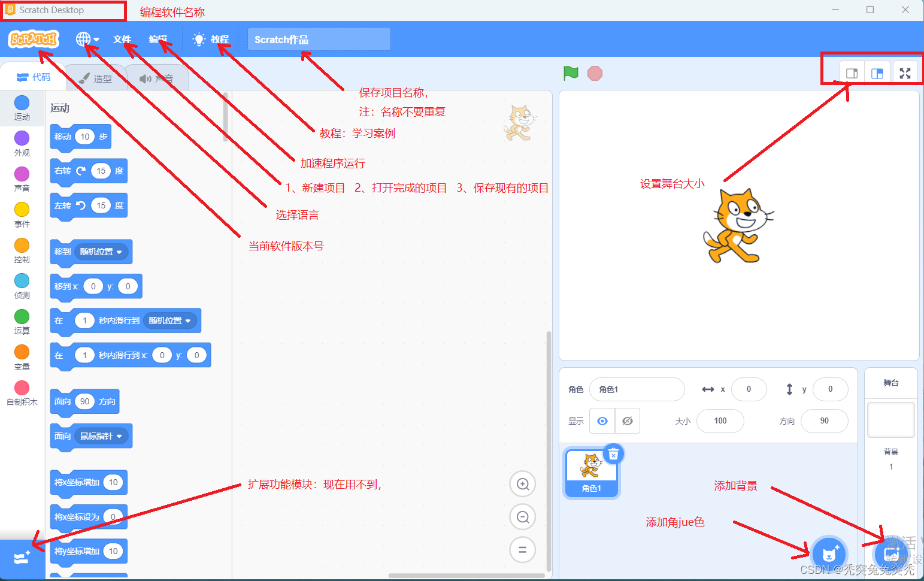Click the 舞台 stage panel header

[890, 383]
